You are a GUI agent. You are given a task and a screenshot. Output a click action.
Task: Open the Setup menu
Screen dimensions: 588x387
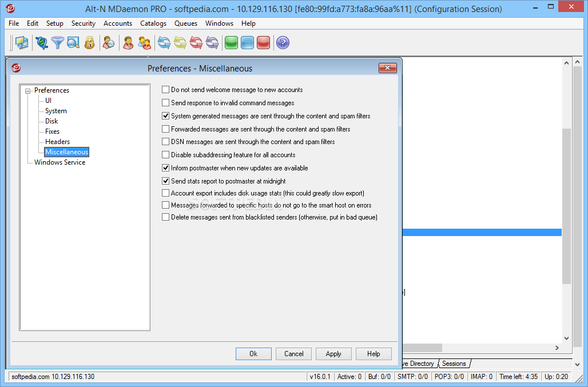[55, 23]
